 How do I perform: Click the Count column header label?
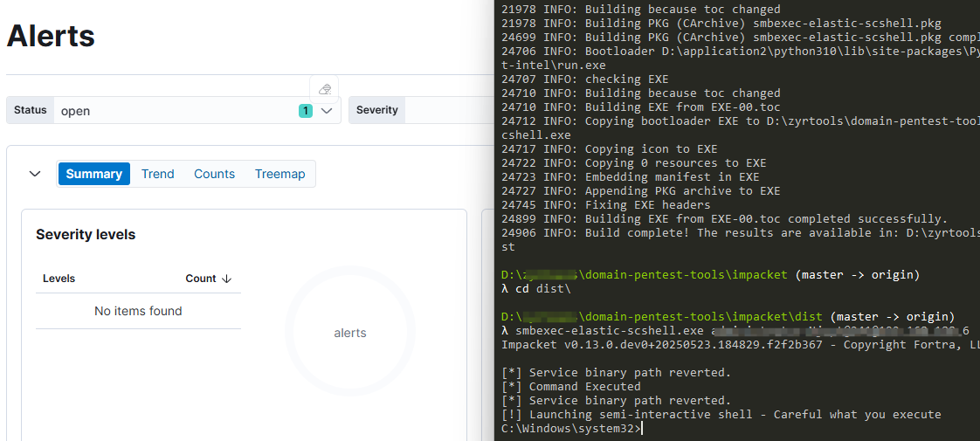coord(201,279)
